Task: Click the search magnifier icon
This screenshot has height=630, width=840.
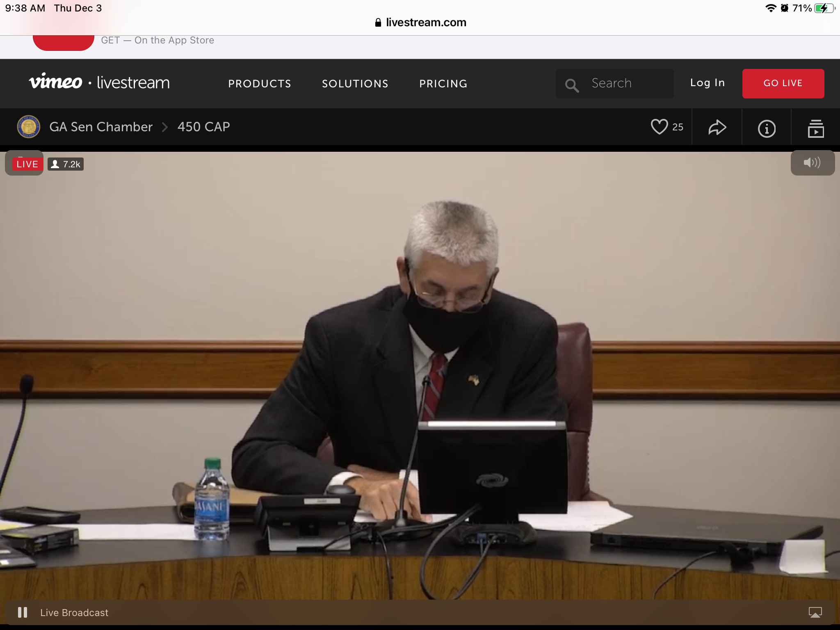Action: click(x=572, y=85)
